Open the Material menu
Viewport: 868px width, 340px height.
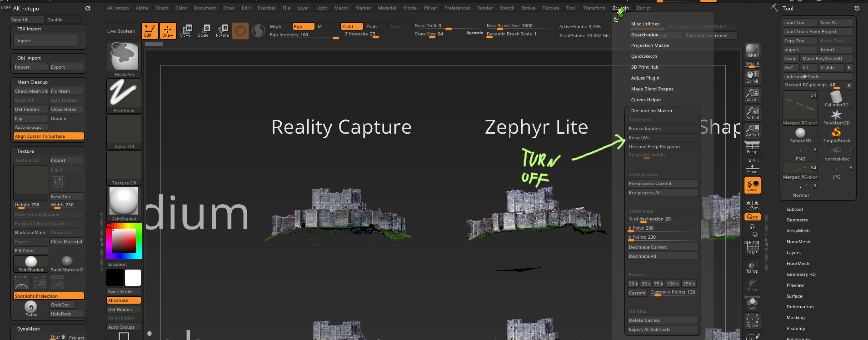[x=387, y=8]
